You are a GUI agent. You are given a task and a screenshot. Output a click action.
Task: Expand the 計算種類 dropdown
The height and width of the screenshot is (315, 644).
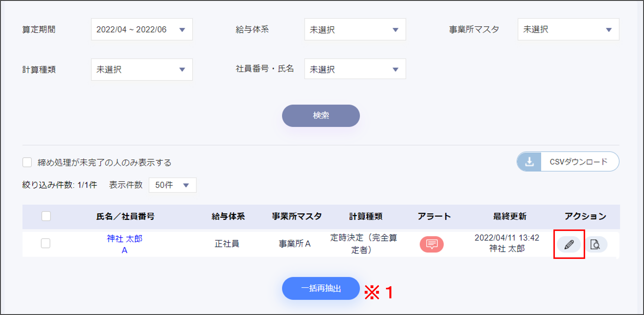142,69
